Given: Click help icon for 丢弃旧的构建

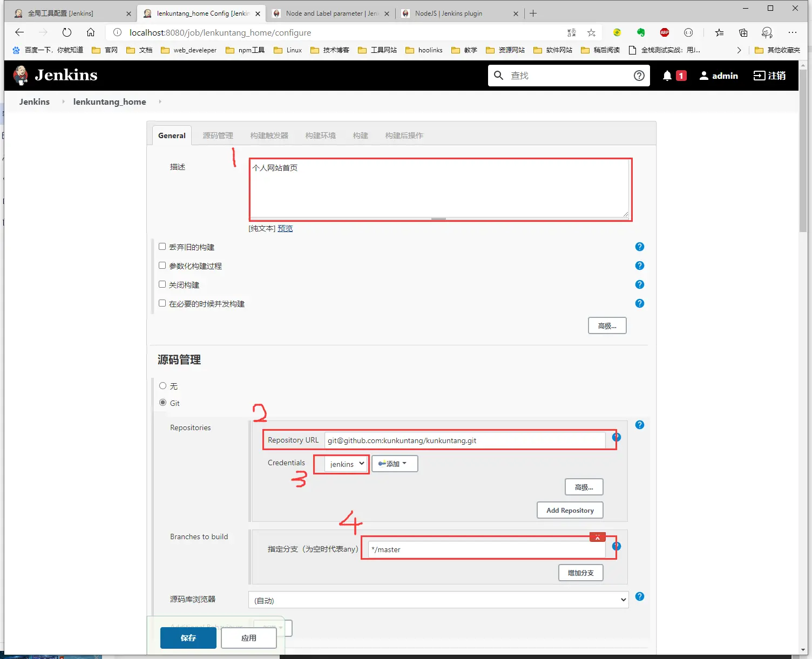Looking at the screenshot, I should tap(640, 247).
